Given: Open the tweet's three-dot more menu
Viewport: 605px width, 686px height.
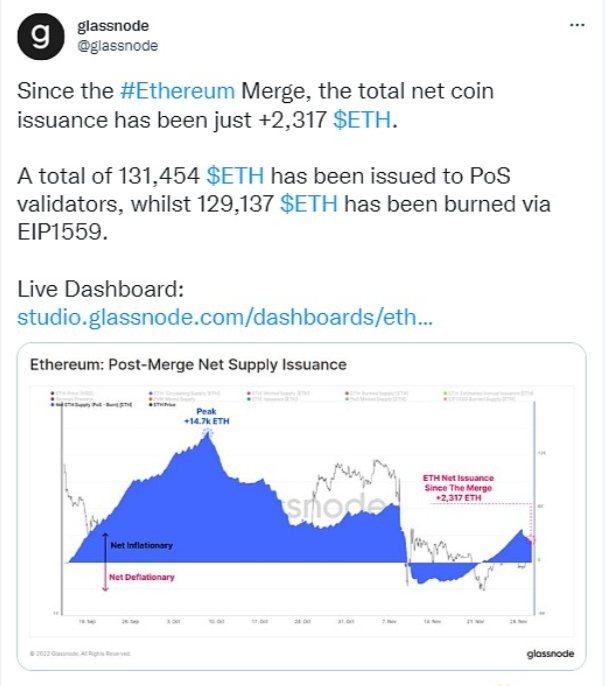Looking at the screenshot, I should click(x=577, y=24).
